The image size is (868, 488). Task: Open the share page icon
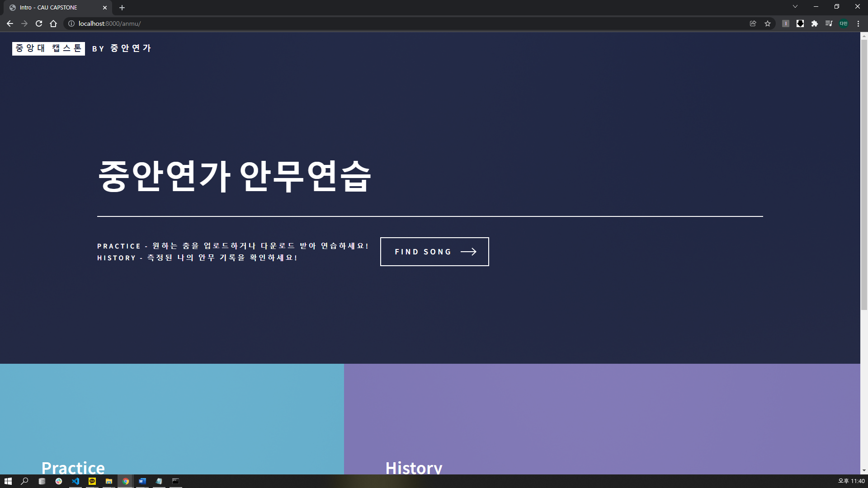pos(753,23)
